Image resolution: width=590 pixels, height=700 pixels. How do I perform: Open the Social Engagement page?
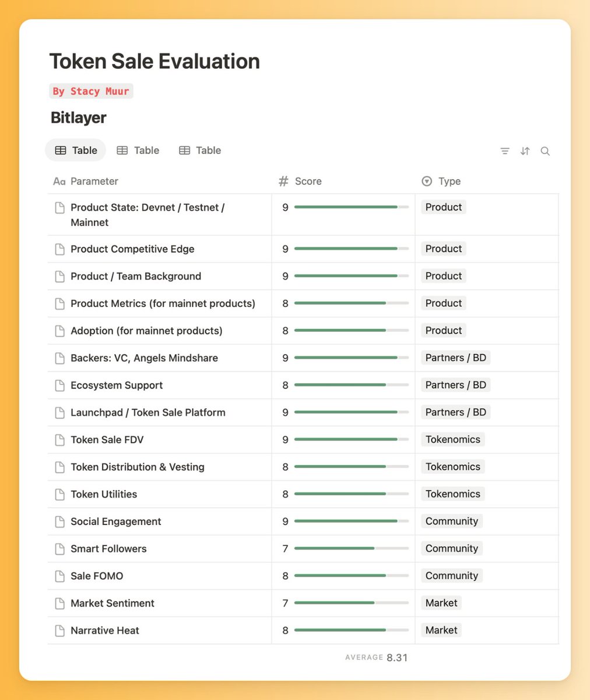pos(116,521)
